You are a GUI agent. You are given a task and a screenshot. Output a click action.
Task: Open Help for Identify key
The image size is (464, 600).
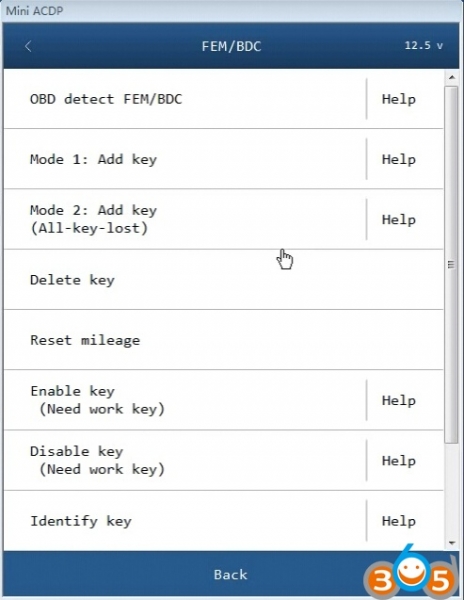pyautogui.click(x=399, y=521)
